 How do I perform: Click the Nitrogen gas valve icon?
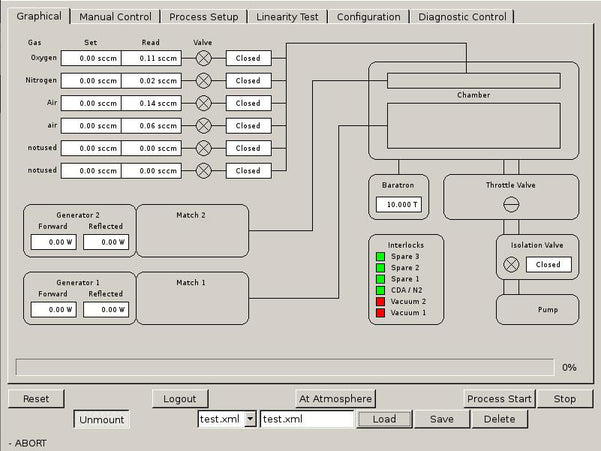(x=203, y=81)
